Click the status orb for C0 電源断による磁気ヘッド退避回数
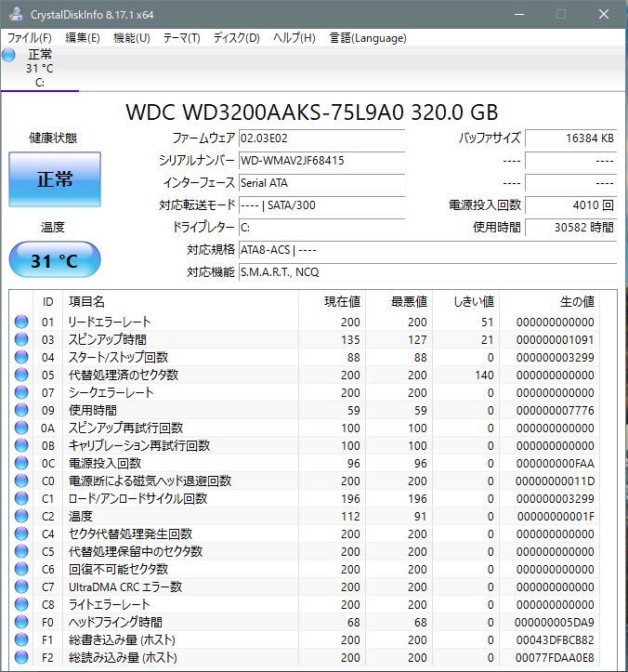The image size is (628, 672). click(x=21, y=481)
